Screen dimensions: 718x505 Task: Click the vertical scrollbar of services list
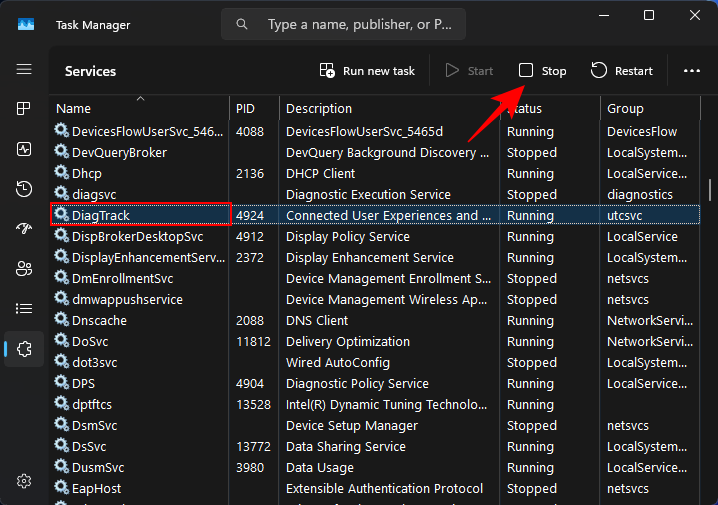[710, 190]
